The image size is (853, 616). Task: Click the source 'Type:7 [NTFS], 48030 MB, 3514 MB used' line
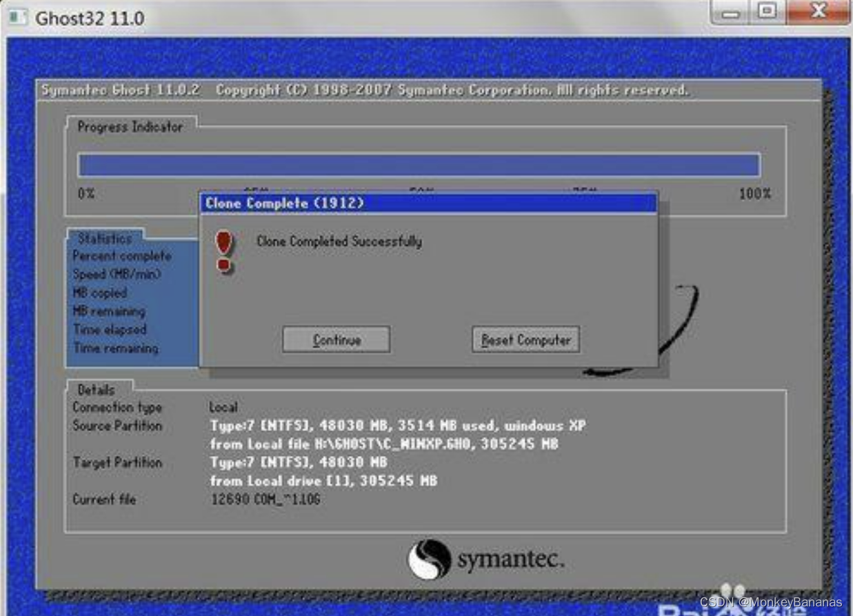[x=398, y=426]
